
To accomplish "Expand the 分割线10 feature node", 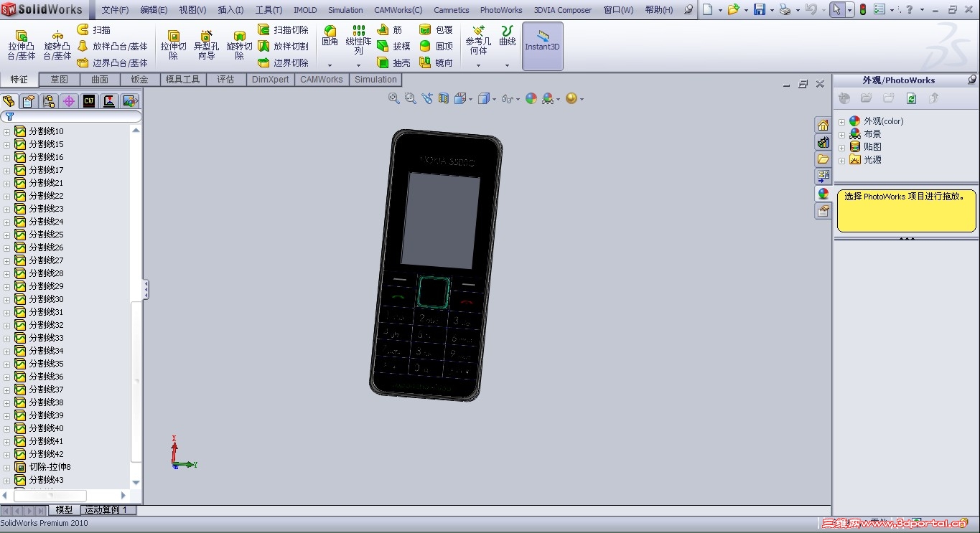I will click(7, 132).
